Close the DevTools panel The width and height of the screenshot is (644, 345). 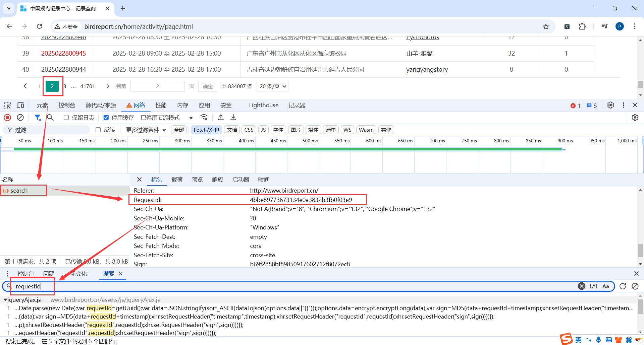(x=635, y=105)
